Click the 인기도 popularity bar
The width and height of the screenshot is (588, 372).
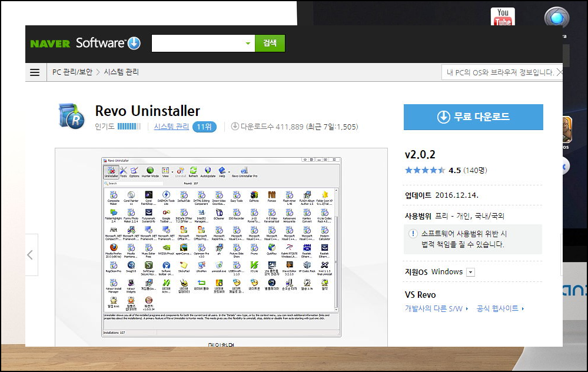coord(129,127)
